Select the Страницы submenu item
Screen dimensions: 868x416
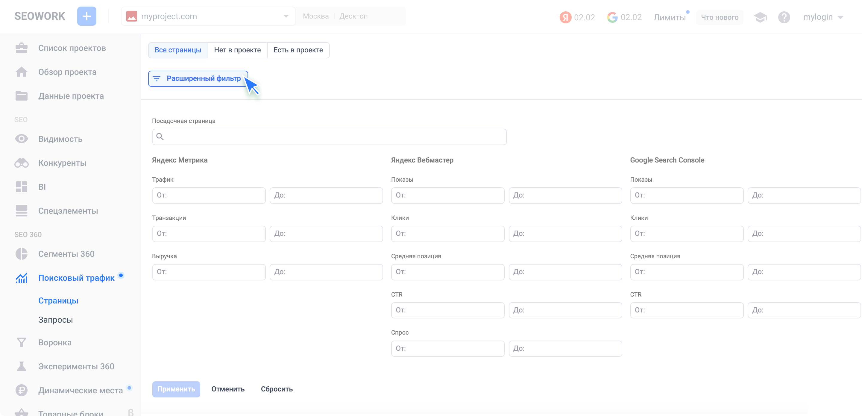pos(58,300)
